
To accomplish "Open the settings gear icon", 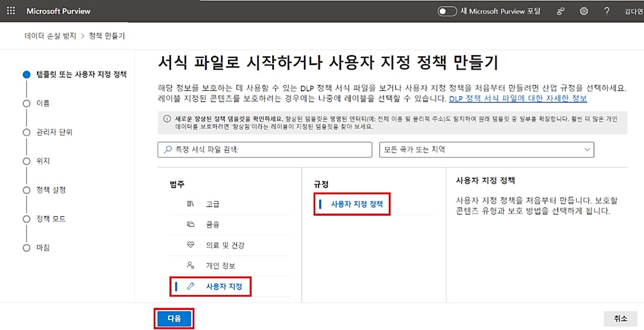I will pos(583,11).
